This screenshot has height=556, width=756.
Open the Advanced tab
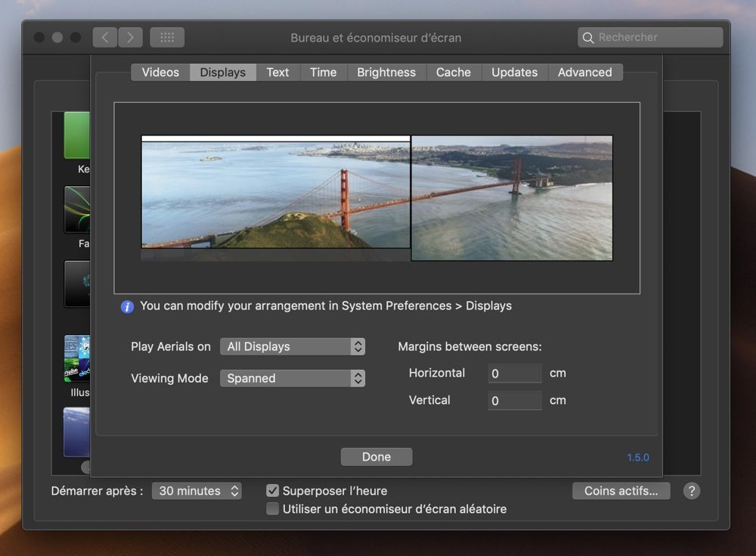click(585, 73)
